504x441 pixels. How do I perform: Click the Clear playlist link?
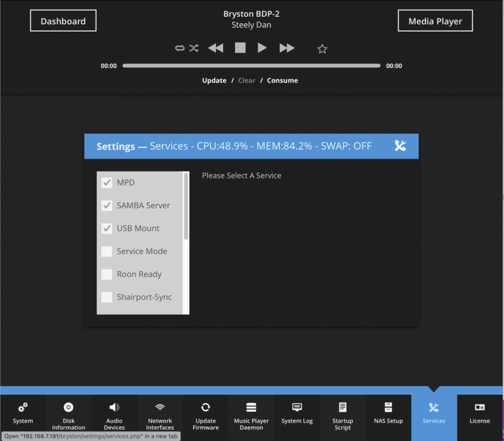[247, 80]
